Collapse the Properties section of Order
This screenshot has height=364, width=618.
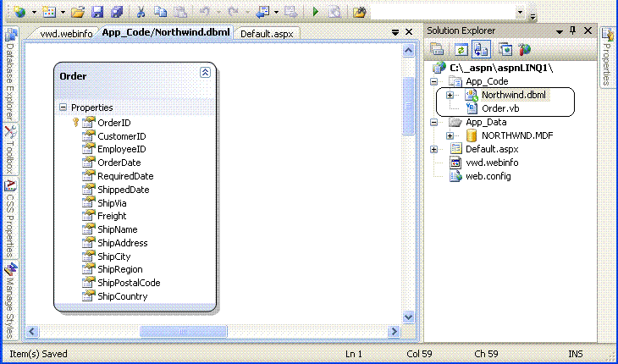click(63, 108)
